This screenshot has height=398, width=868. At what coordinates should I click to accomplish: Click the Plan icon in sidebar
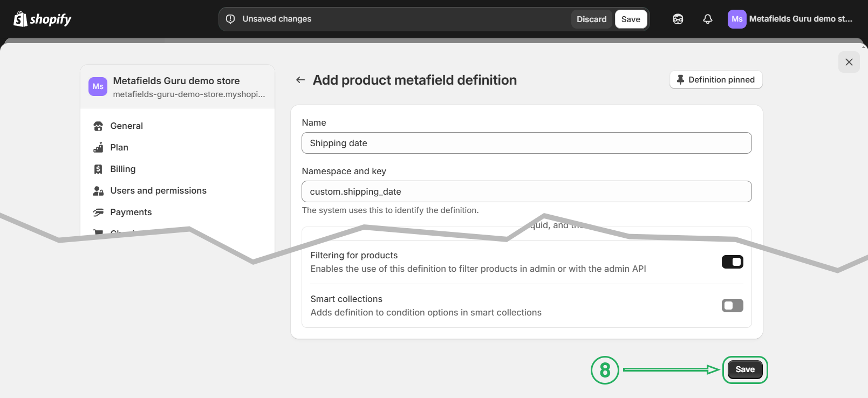point(98,148)
